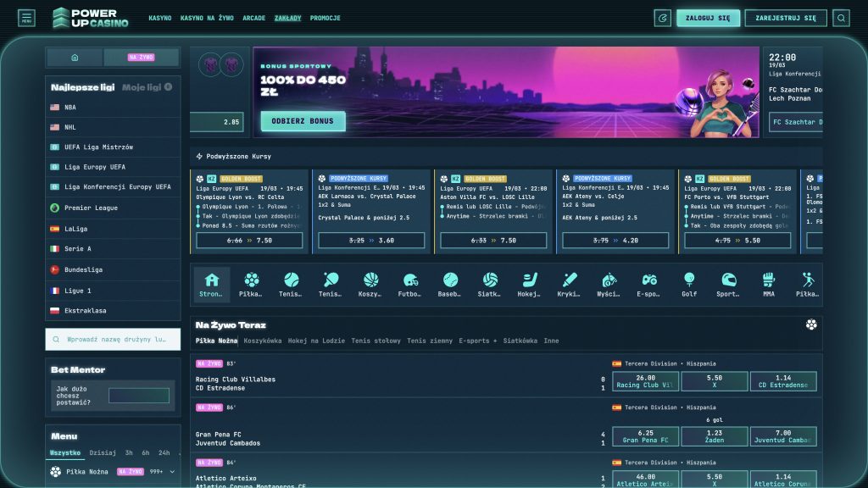Open ZAKŁADY menu item
Image resolution: width=868 pixels, height=488 pixels.
(x=288, y=19)
